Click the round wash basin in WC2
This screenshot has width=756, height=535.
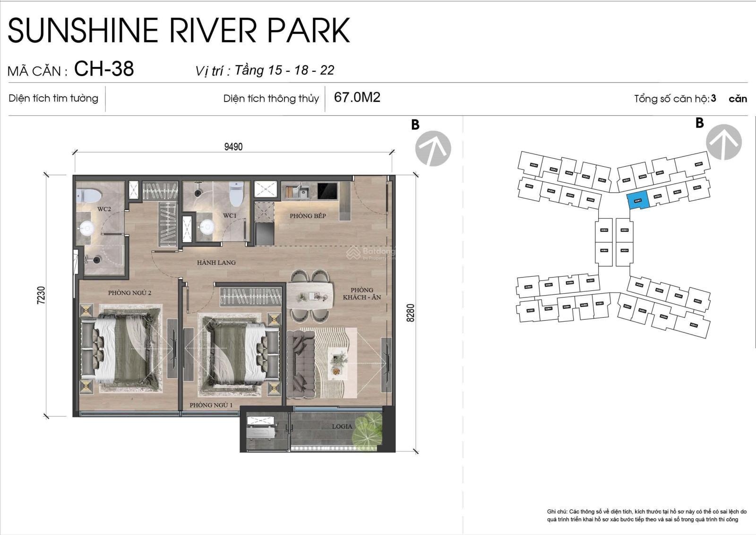click(87, 229)
